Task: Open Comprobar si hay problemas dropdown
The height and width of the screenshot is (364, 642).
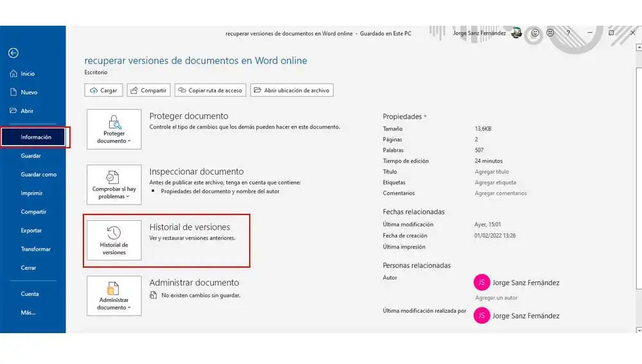Action: 114,185
